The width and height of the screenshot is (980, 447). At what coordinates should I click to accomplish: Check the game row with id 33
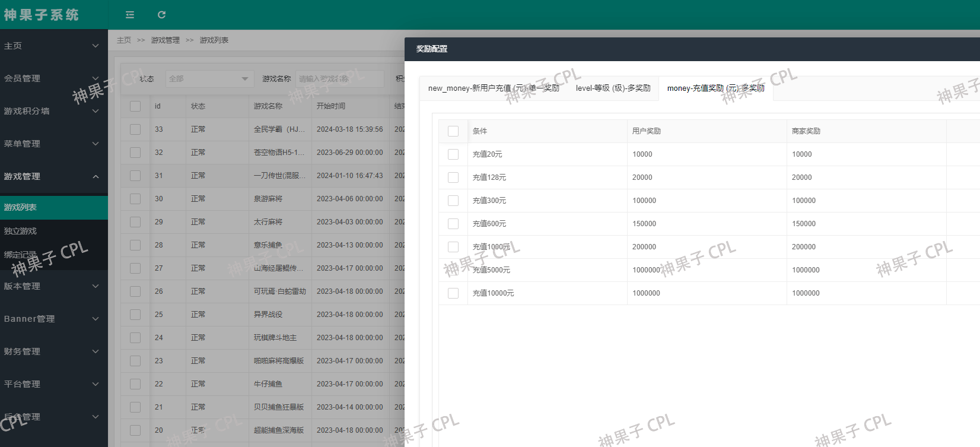click(x=135, y=129)
